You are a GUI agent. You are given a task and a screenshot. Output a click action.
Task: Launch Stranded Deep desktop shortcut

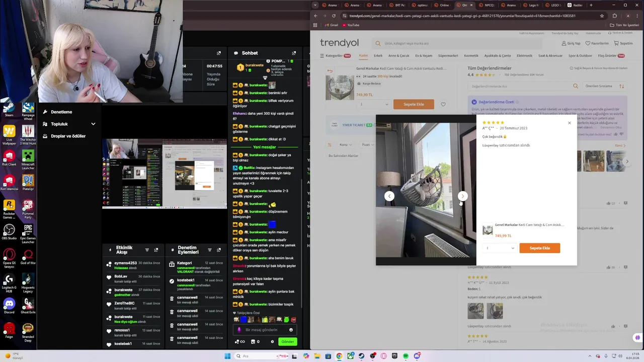(x=28, y=333)
